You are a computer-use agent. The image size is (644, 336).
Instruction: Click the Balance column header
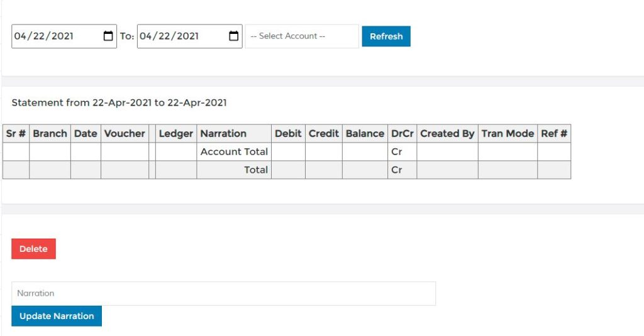coord(365,133)
